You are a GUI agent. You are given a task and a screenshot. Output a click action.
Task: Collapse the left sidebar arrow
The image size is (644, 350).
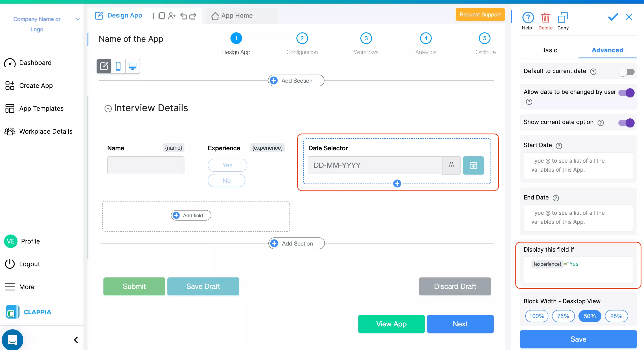click(76, 340)
